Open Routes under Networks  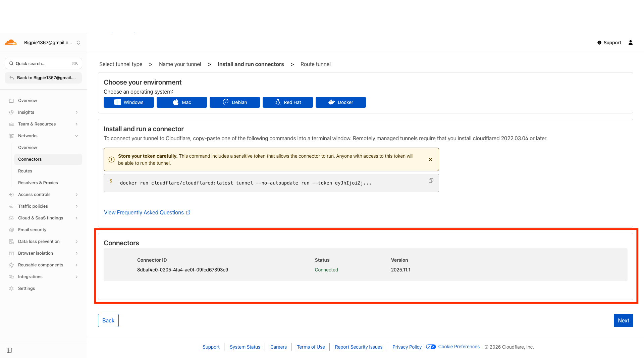coord(25,171)
